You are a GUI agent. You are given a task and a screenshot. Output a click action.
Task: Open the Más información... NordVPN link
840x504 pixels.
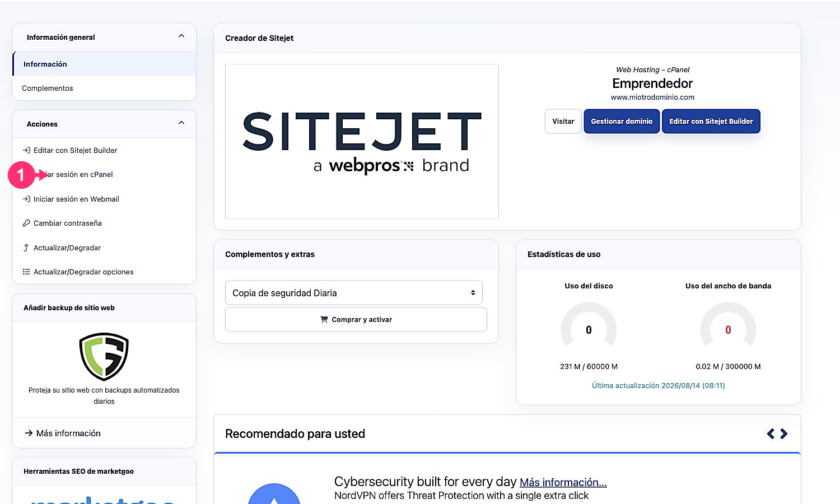[x=563, y=482]
